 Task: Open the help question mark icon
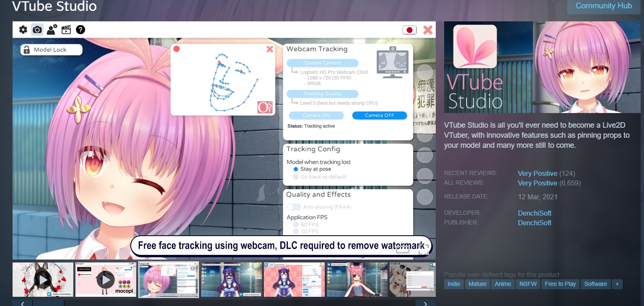pyautogui.click(x=80, y=30)
